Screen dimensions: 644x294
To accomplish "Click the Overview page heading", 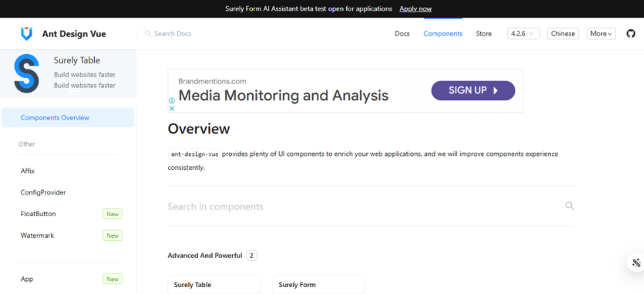I will point(199,129).
